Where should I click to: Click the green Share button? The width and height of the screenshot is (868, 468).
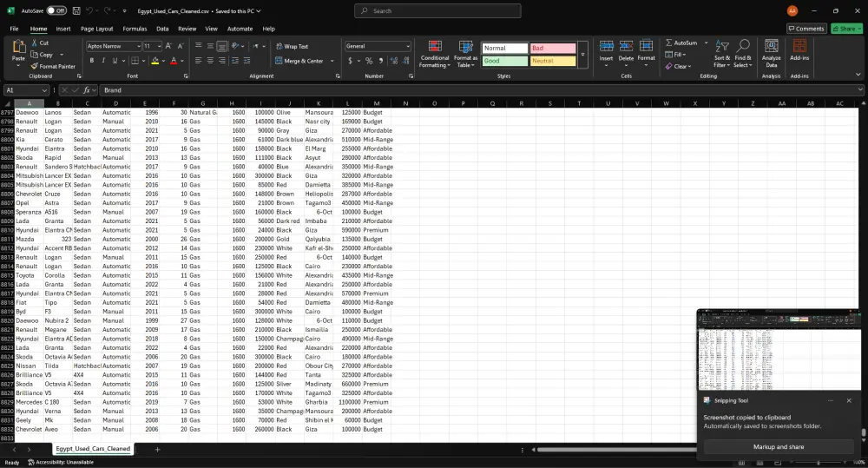click(x=846, y=29)
